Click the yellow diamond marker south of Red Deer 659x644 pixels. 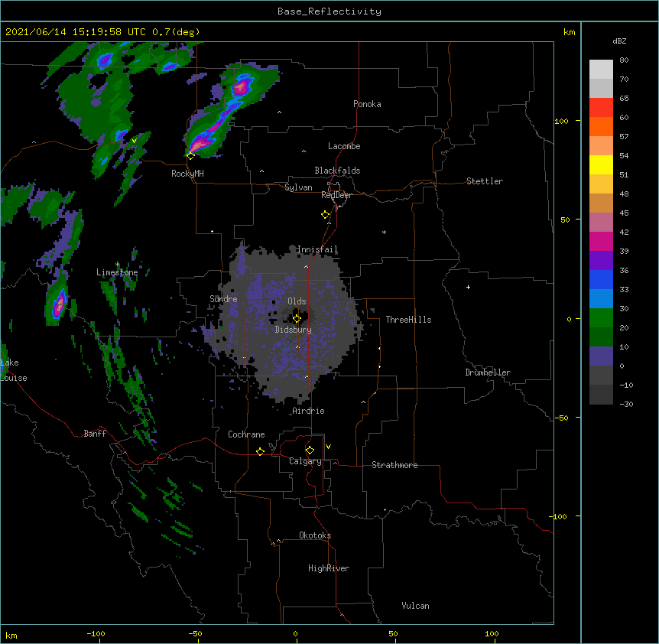[x=325, y=215]
